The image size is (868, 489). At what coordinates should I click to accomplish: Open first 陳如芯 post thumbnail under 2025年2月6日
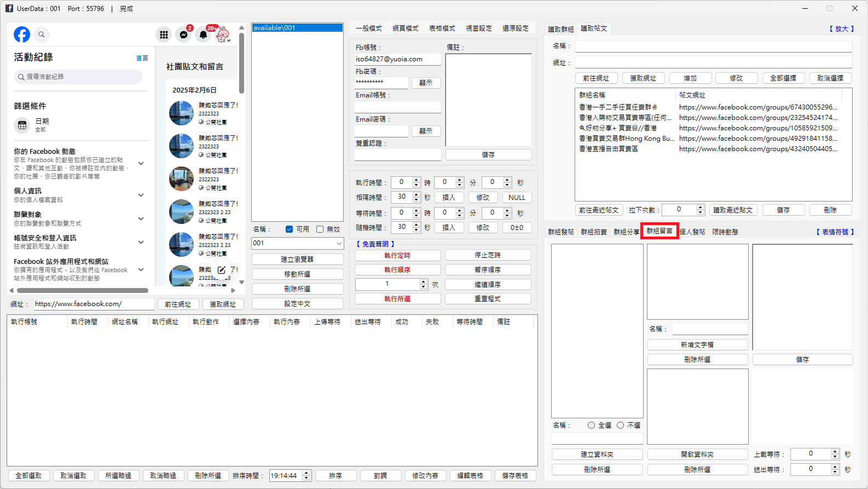(x=181, y=113)
